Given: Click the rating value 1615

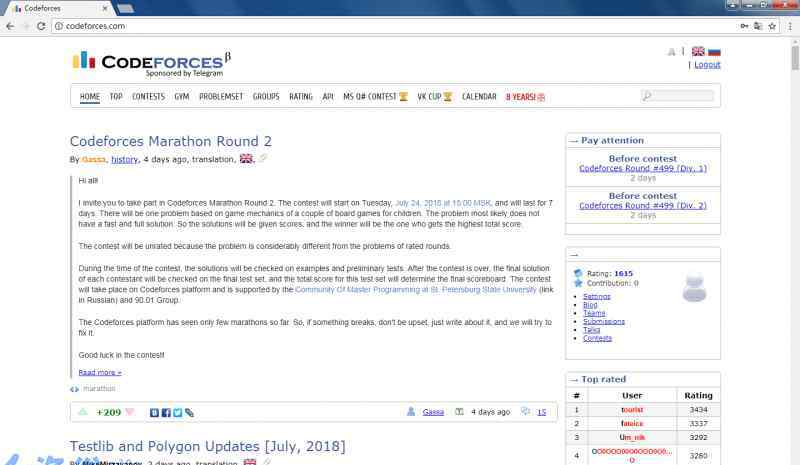Looking at the screenshot, I should 623,274.
